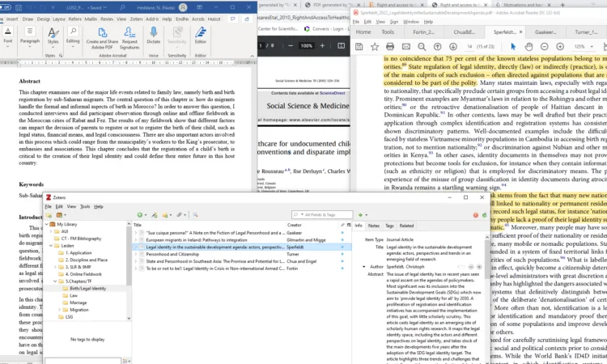Toggle AutoSave switch in Word title bar
The width and height of the screenshot is (607, 364).
(5, 7)
